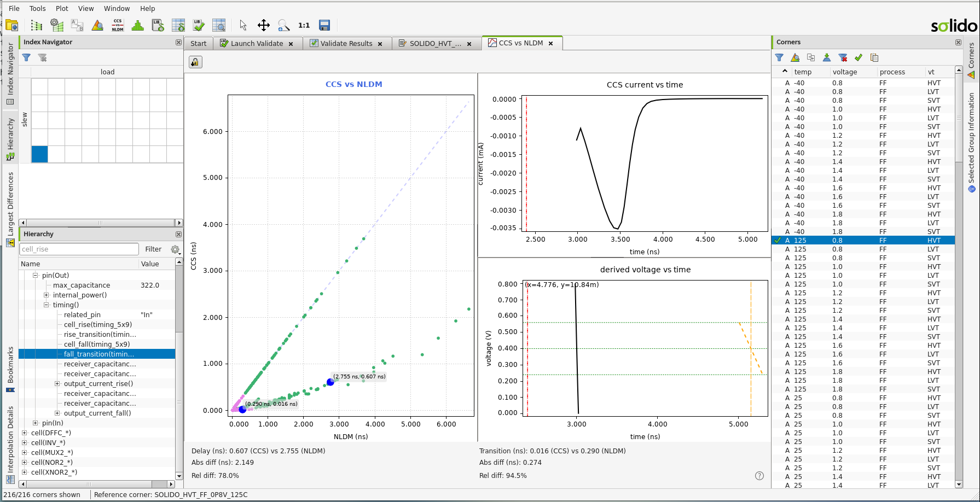The width and height of the screenshot is (980, 502).
Task: Open the Selected Group Information side tab
Action: coord(971,142)
